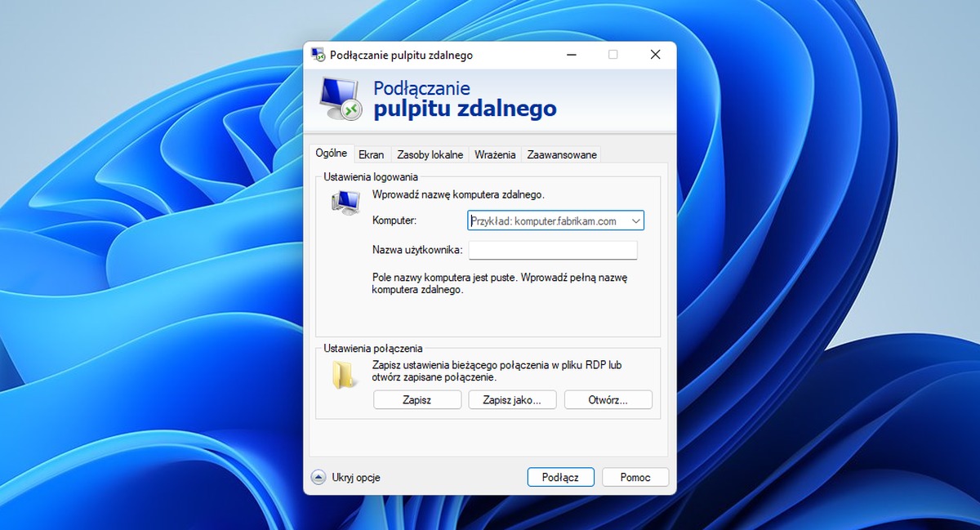Click the Remote Desktop icon in title bar

(318, 55)
